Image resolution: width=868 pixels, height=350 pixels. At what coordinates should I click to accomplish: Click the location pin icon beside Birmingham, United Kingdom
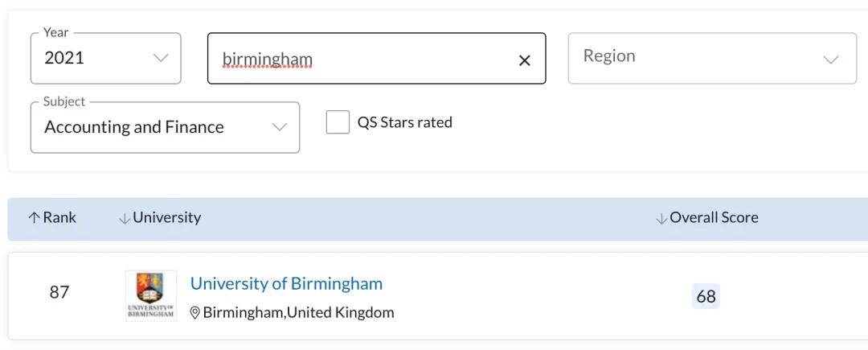click(x=194, y=313)
